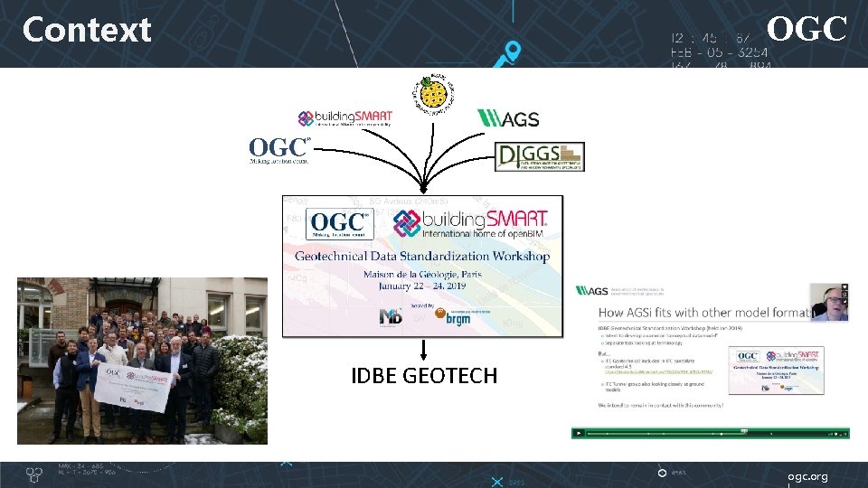Screen dimensions: 868x488
Task: Click the speaker webcam thumbnail in video
Action: click(829, 302)
